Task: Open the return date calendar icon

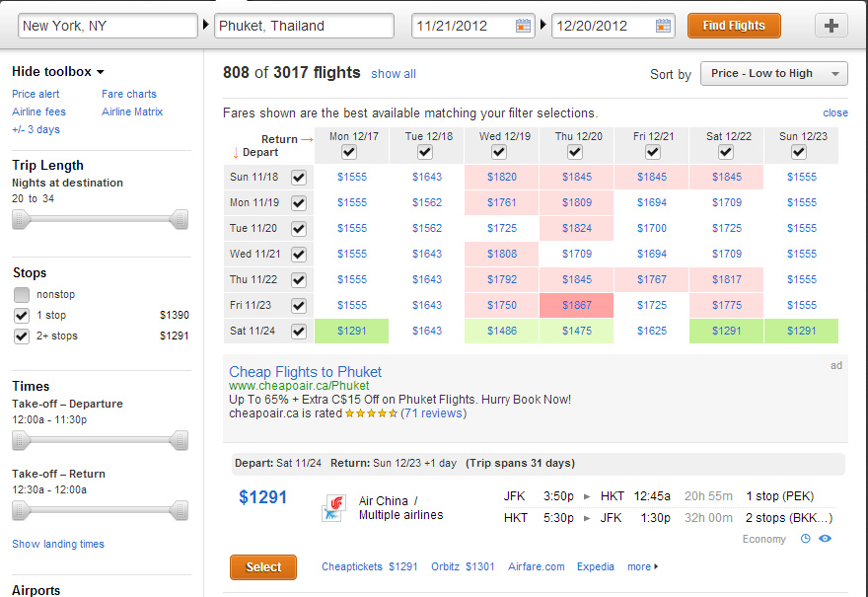Action: click(663, 26)
